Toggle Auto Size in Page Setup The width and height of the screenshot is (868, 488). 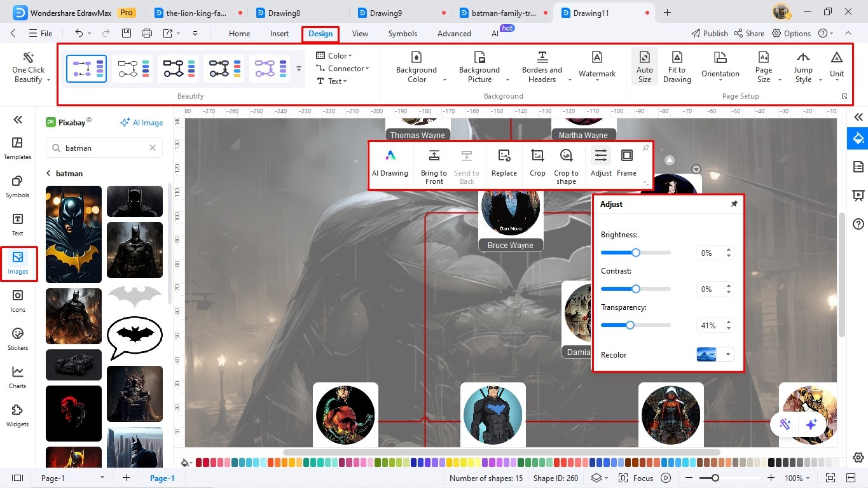tap(645, 66)
